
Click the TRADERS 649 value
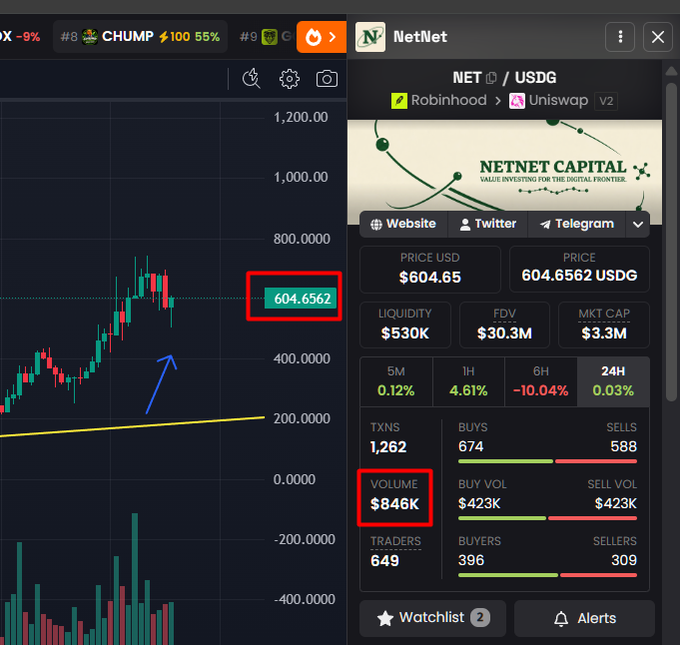click(x=384, y=561)
